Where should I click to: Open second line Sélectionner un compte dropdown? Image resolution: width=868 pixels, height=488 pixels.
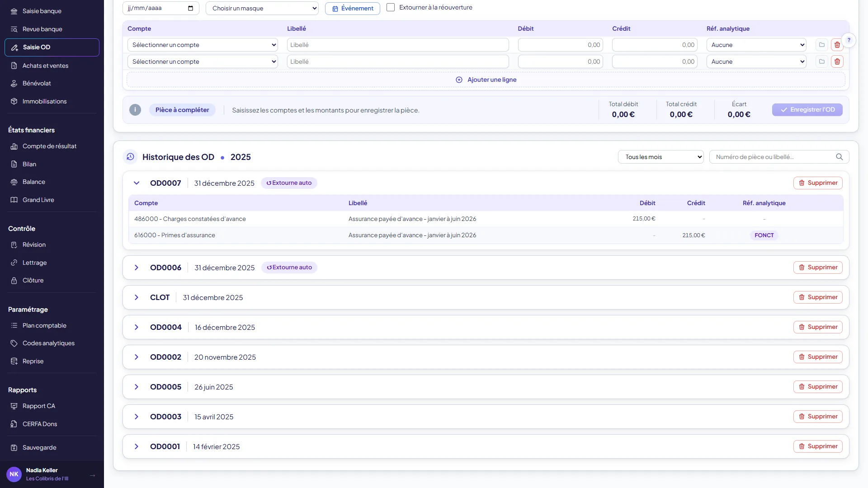coord(203,61)
